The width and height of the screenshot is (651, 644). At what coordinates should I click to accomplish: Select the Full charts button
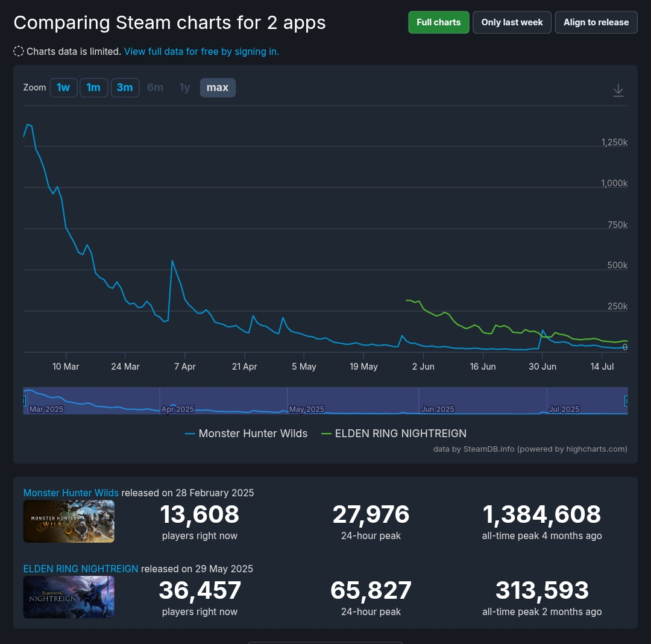(x=438, y=22)
